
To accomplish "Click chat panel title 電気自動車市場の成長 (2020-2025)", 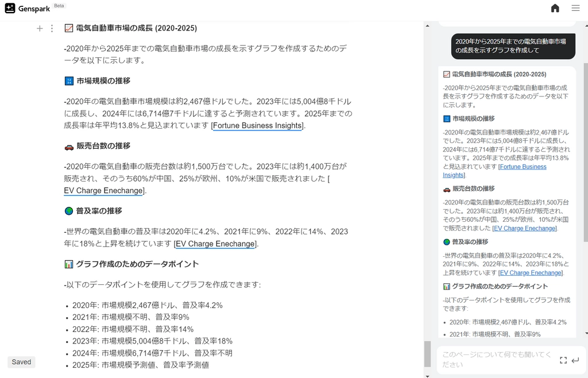I will (x=499, y=74).
